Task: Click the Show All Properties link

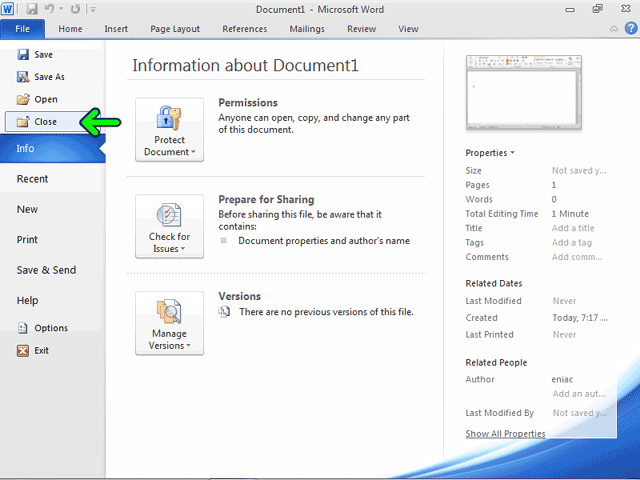Action: coord(505,433)
